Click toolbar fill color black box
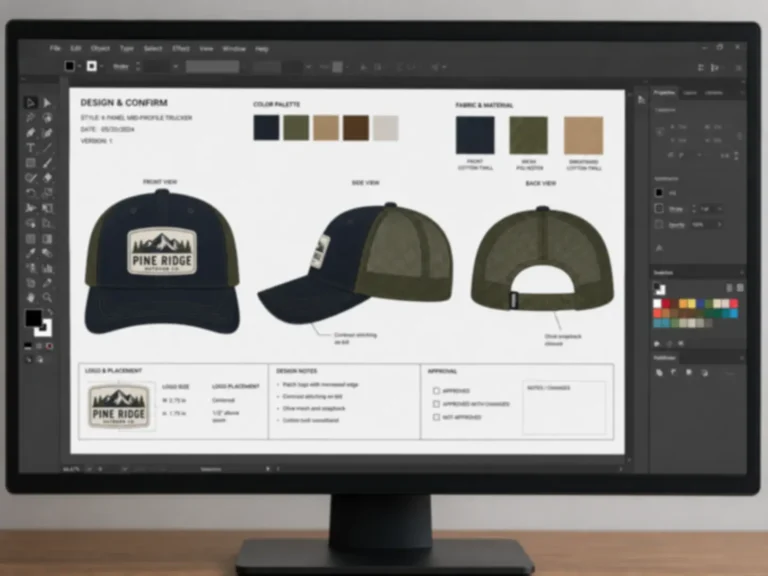This screenshot has width=768, height=576. pos(33,318)
